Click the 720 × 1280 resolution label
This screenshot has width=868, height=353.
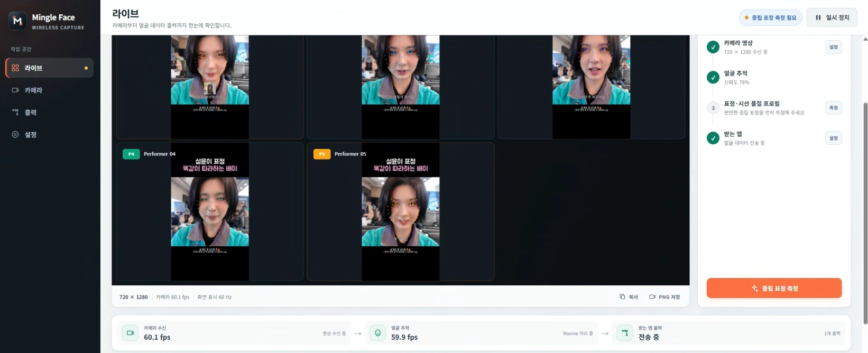tap(134, 297)
